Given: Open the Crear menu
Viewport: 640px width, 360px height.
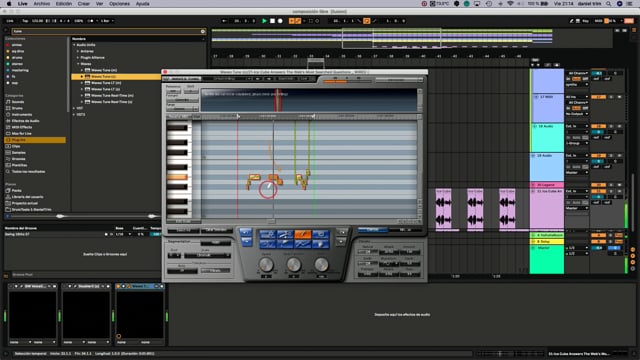Looking at the screenshot, I should point(84,4).
